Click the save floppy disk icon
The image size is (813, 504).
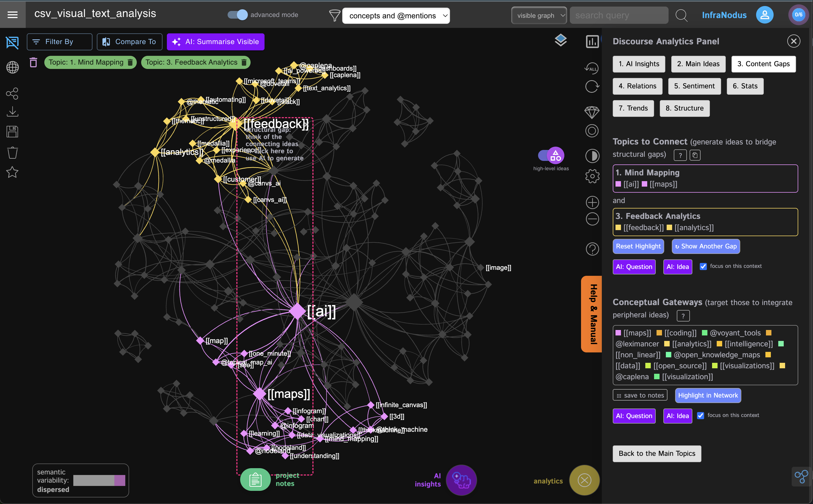tap(12, 132)
